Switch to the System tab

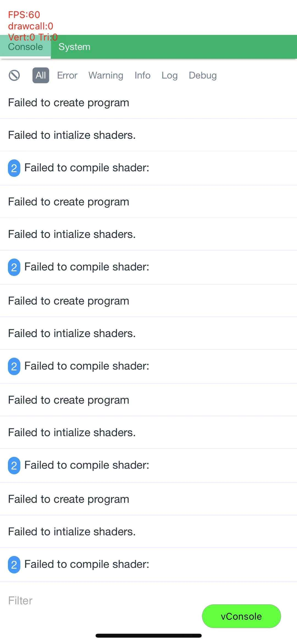tap(74, 47)
